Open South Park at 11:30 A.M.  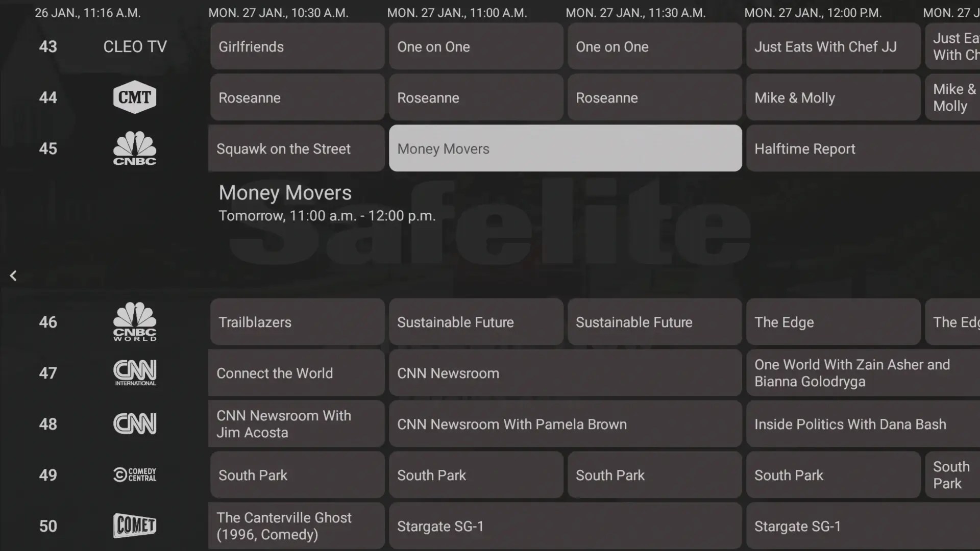[x=655, y=475]
